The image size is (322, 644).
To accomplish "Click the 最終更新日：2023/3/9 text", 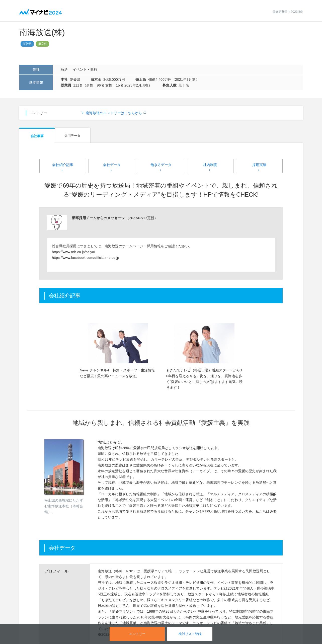I will 288,12.
